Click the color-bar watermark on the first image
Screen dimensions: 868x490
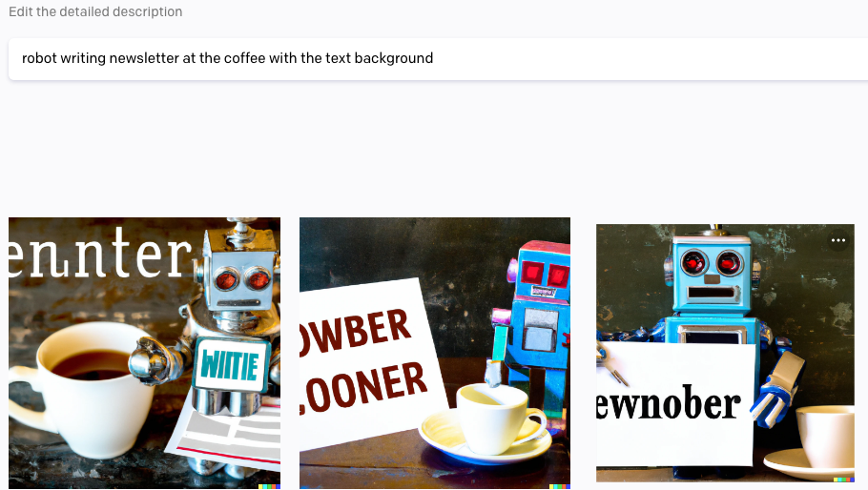(x=269, y=487)
